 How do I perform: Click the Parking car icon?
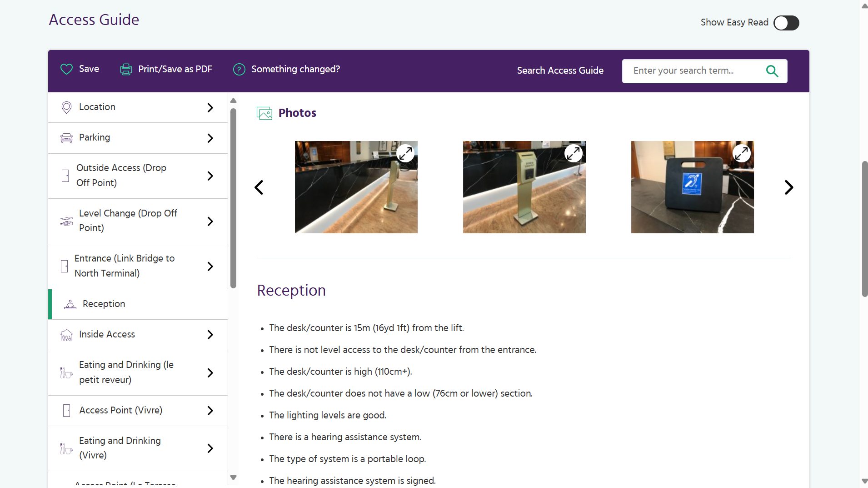66,138
